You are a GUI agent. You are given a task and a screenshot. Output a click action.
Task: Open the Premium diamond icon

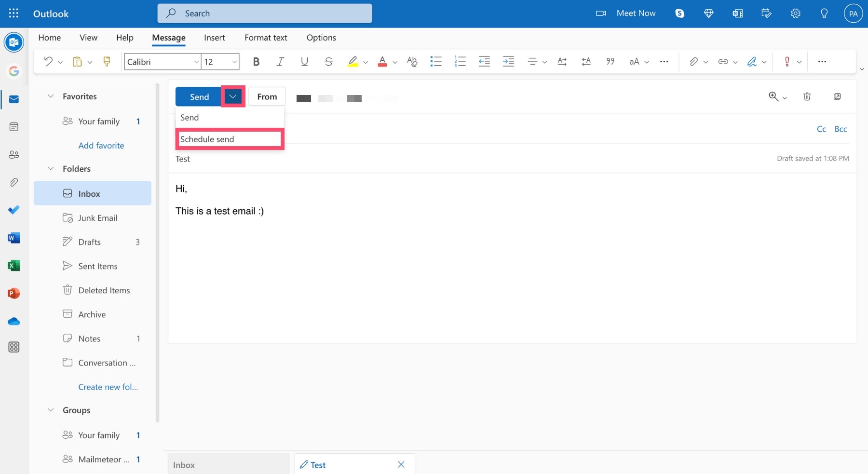click(708, 14)
